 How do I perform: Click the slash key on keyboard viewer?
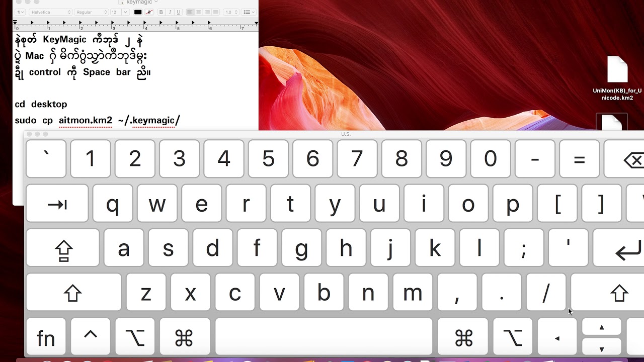pyautogui.click(x=546, y=292)
